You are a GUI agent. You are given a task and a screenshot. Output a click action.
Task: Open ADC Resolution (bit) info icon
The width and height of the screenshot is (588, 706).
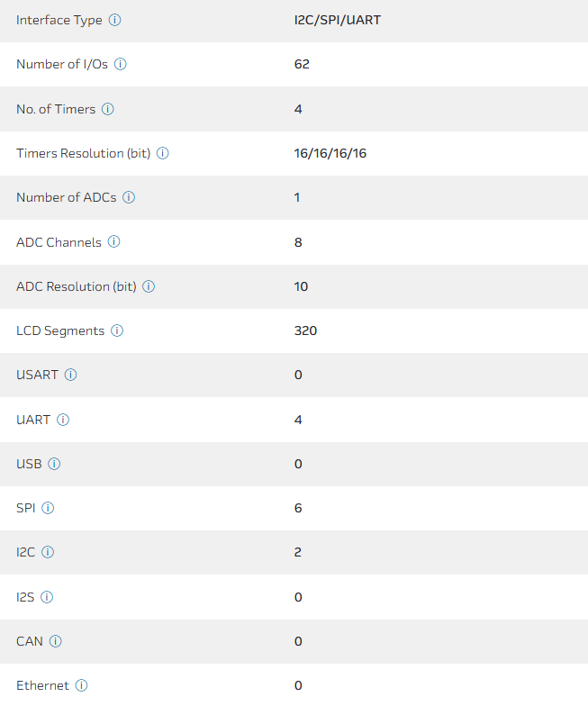click(x=149, y=286)
